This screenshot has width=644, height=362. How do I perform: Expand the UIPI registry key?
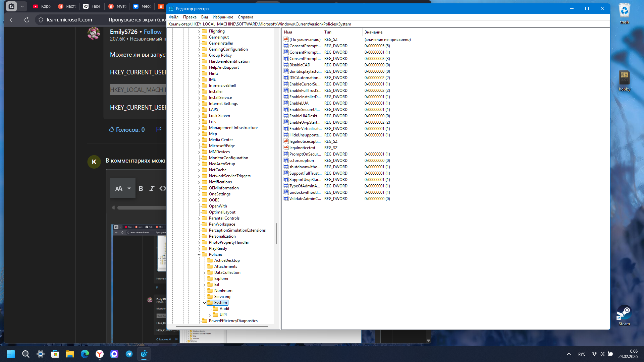[210, 315]
